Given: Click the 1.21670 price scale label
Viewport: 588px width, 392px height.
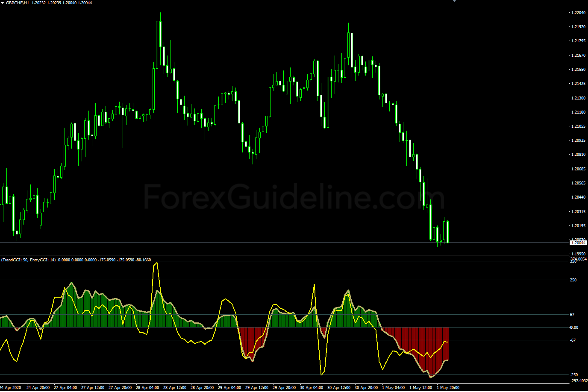Looking at the screenshot, I should (578, 55).
